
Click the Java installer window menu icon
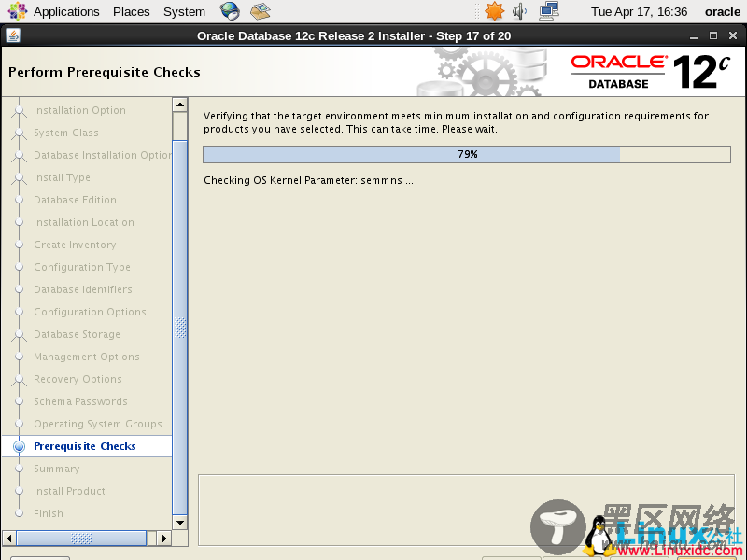[13, 35]
